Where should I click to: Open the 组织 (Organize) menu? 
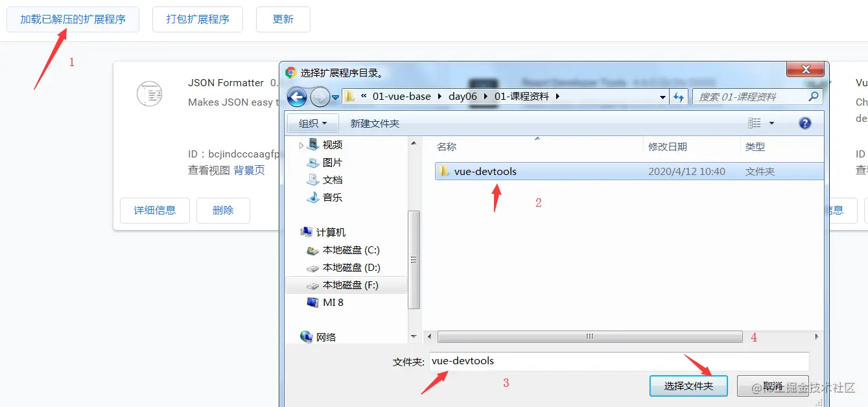[x=314, y=122]
